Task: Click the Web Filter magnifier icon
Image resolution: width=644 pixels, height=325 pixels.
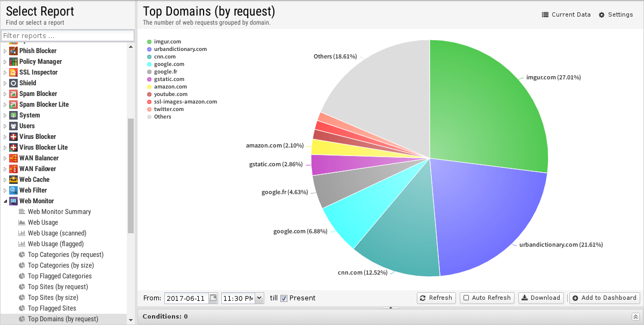Action: pos(13,190)
